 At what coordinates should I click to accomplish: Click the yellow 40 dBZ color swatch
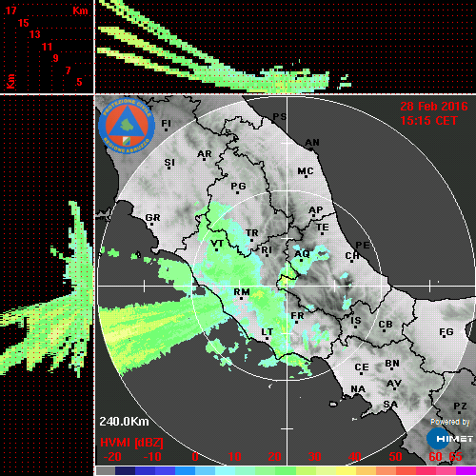click(x=346, y=470)
